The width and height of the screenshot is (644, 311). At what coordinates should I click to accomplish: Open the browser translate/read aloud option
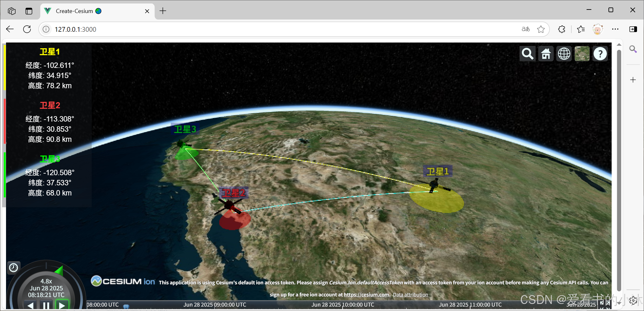pos(526,29)
